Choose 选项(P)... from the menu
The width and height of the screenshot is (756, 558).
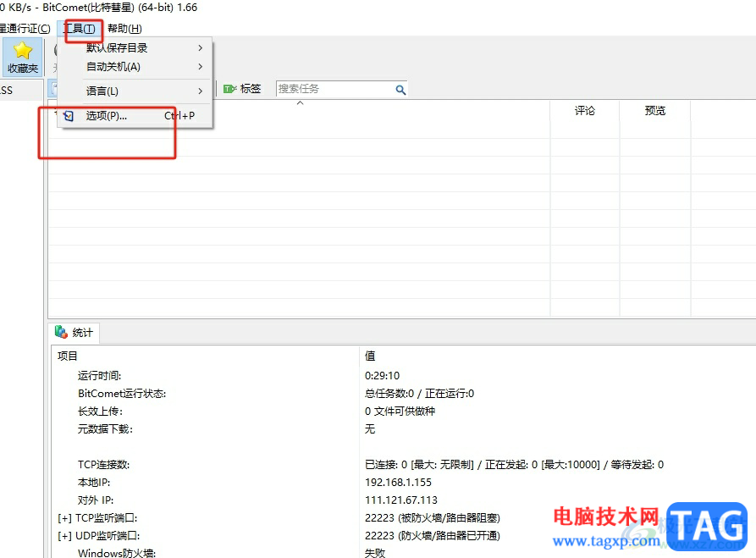(x=135, y=116)
